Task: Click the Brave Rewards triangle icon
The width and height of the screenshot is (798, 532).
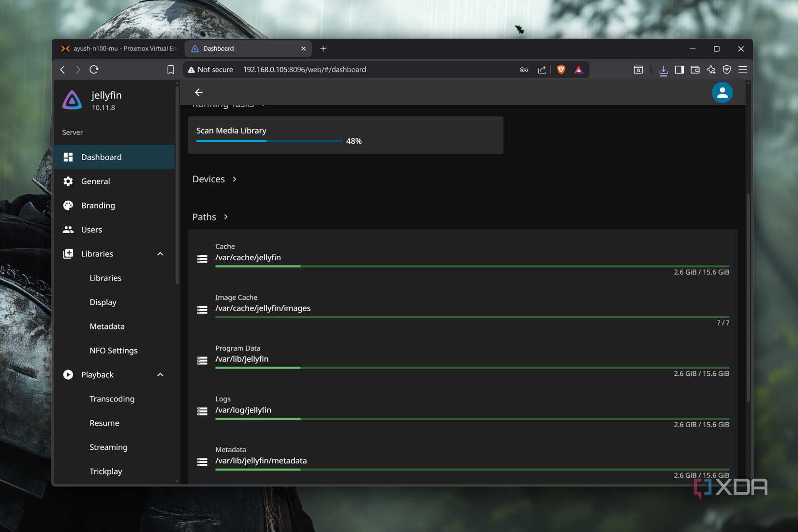Action: [578, 70]
